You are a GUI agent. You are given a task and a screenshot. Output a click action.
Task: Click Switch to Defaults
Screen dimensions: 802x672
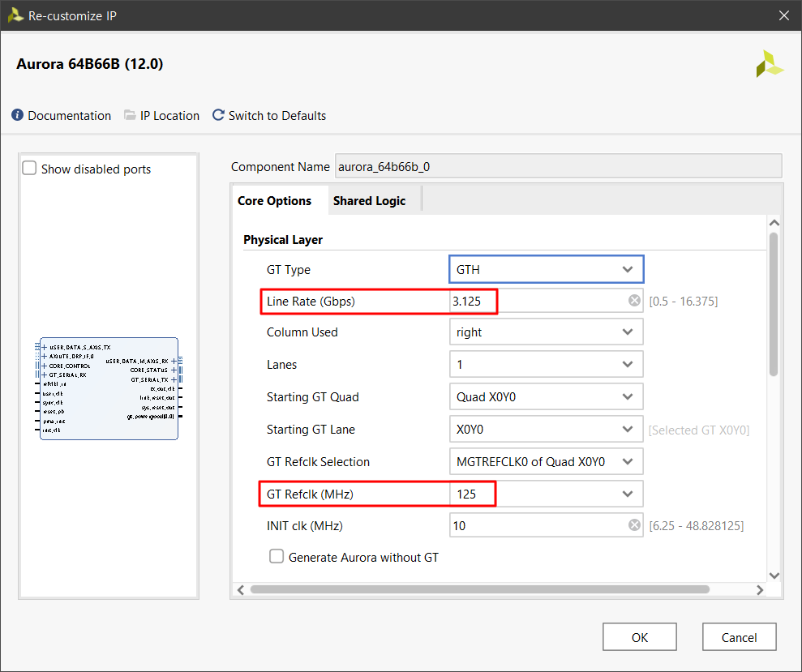point(277,116)
